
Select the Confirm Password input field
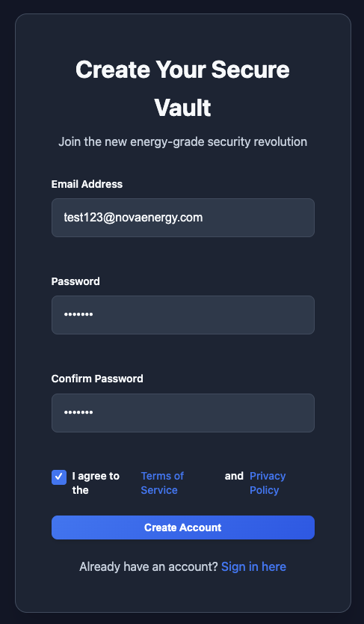tap(183, 413)
